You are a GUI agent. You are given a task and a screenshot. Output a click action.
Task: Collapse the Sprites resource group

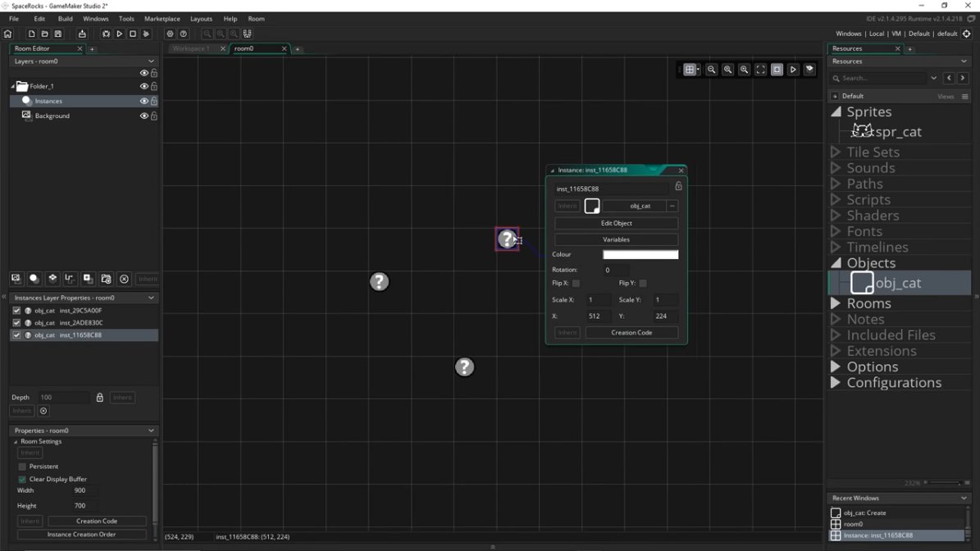[x=836, y=112]
